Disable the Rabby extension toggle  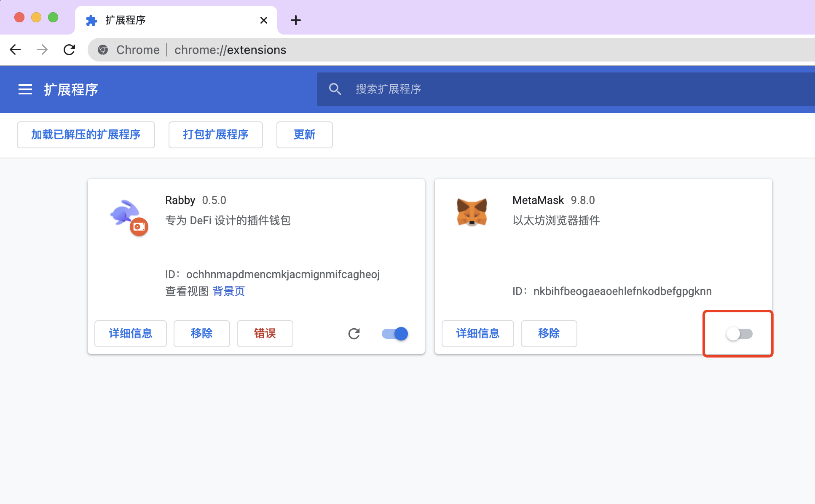tap(395, 334)
